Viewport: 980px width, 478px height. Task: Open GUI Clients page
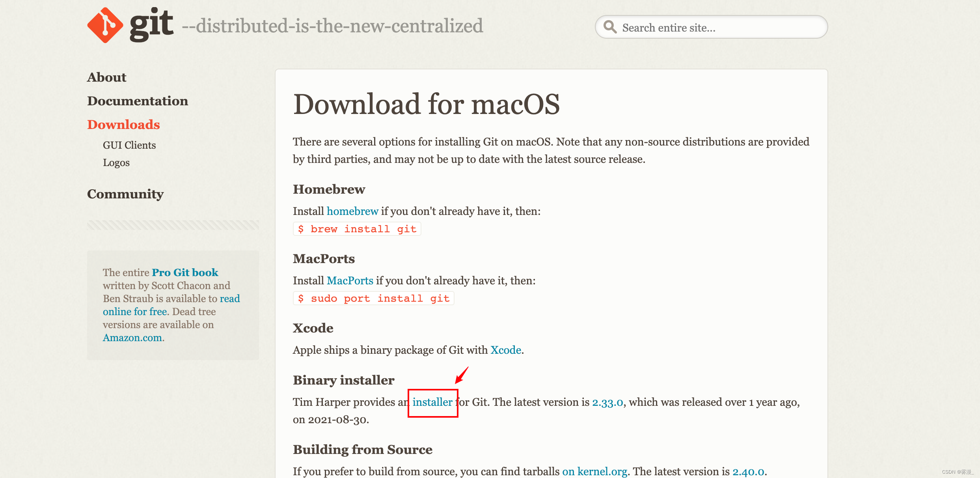129,145
